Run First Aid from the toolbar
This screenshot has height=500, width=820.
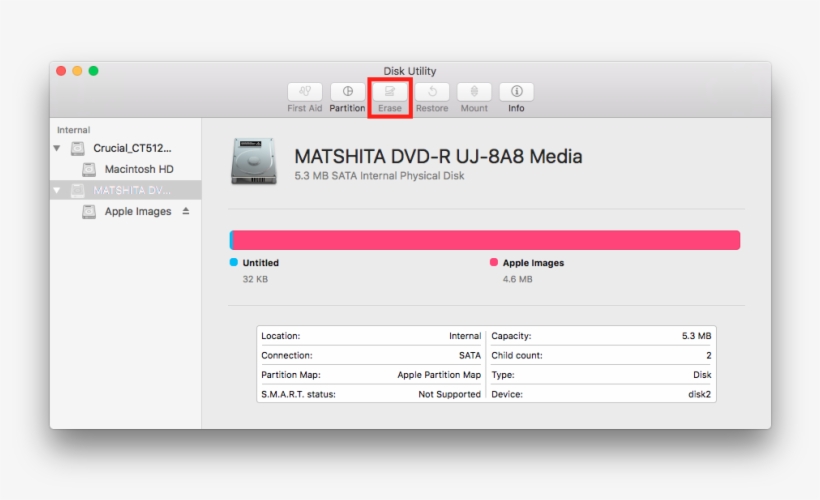(304, 92)
